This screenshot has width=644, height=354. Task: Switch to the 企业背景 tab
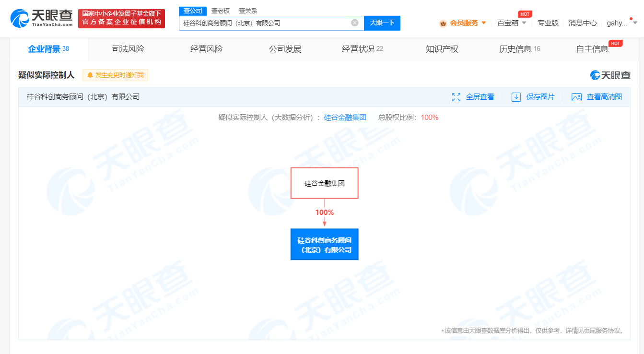tap(49, 49)
